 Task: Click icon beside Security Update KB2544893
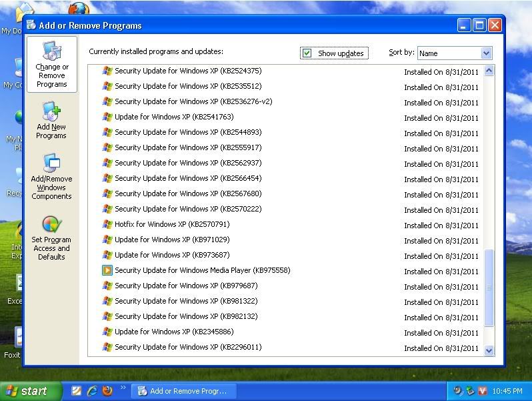[x=107, y=132]
